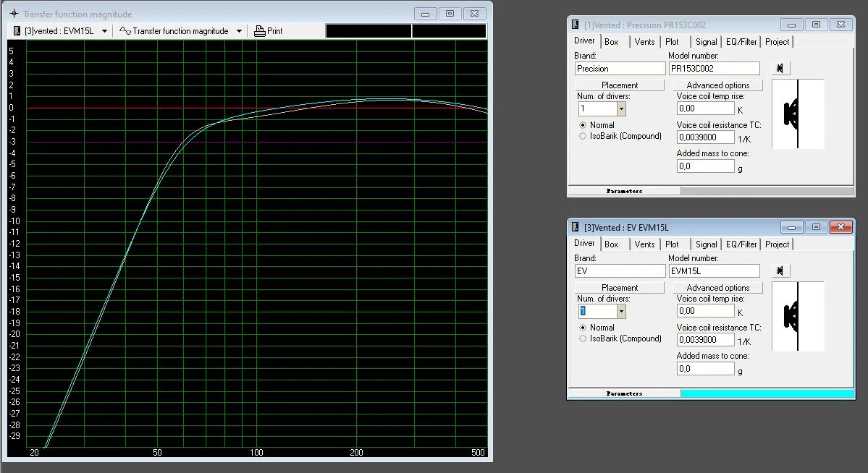Click the window icon in the EVM15L title bar
The width and height of the screenshot is (868, 473).
point(575,226)
